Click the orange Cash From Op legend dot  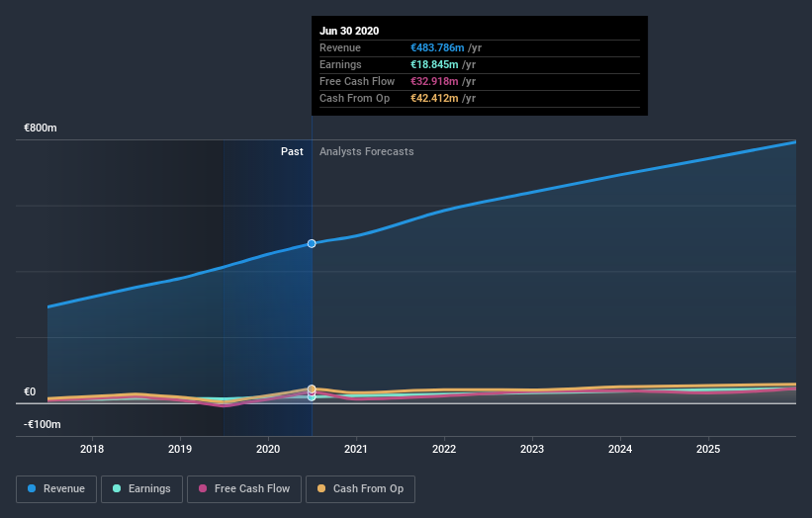point(321,488)
